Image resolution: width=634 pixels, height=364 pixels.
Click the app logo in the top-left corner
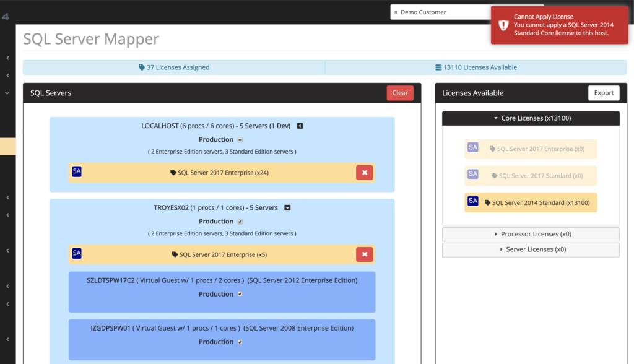pyautogui.click(x=6, y=17)
